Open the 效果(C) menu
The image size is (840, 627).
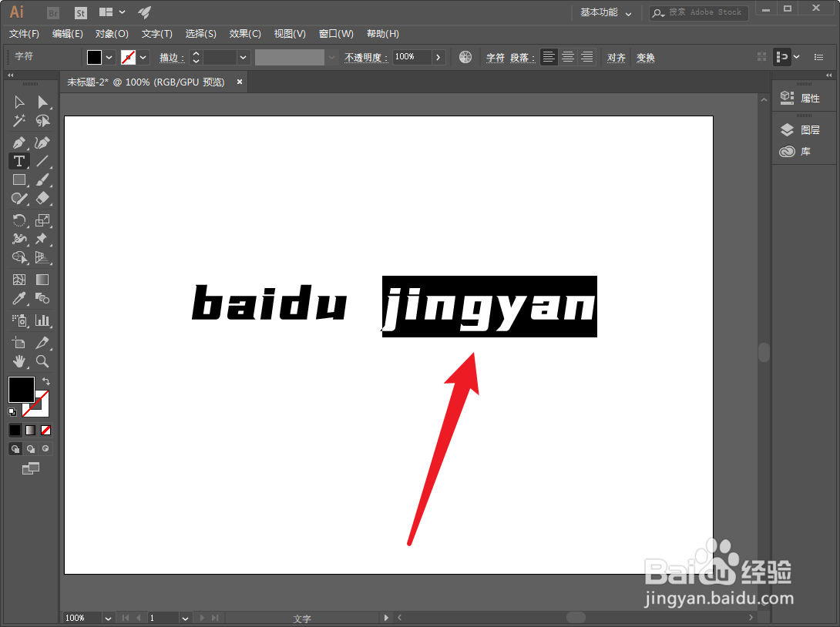[245, 34]
